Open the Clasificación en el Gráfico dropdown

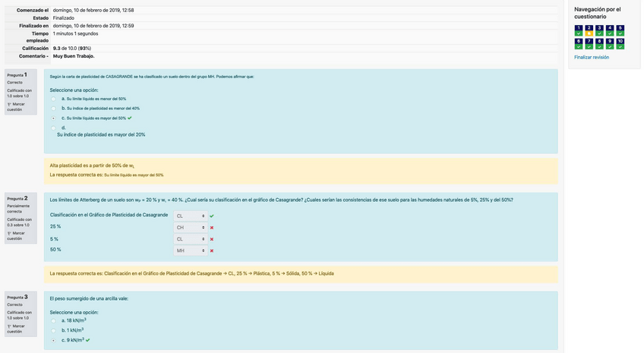pos(190,216)
